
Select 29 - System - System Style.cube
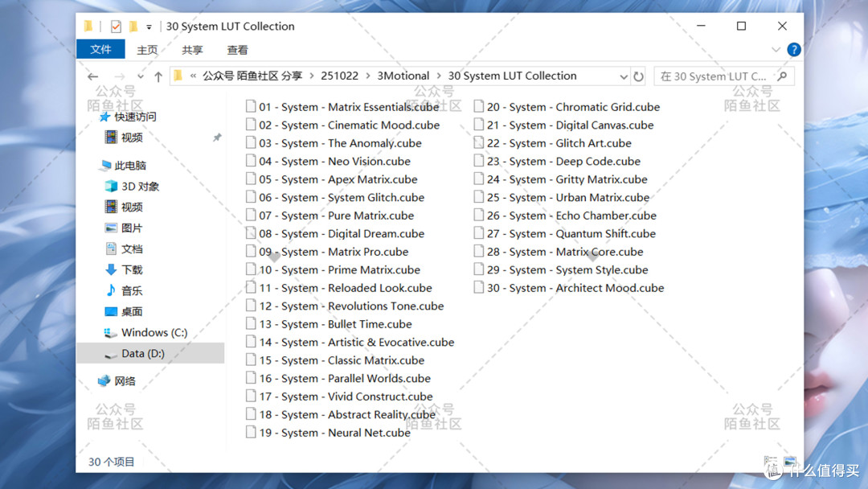(567, 269)
